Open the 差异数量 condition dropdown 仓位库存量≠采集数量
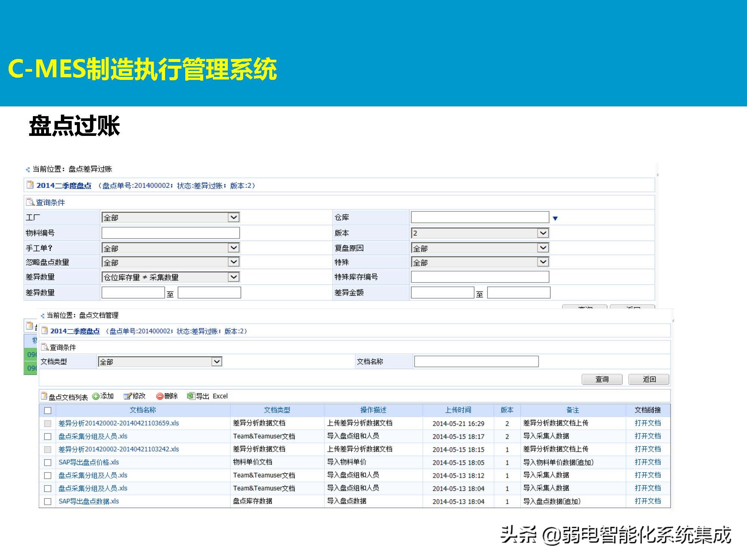 171,277
